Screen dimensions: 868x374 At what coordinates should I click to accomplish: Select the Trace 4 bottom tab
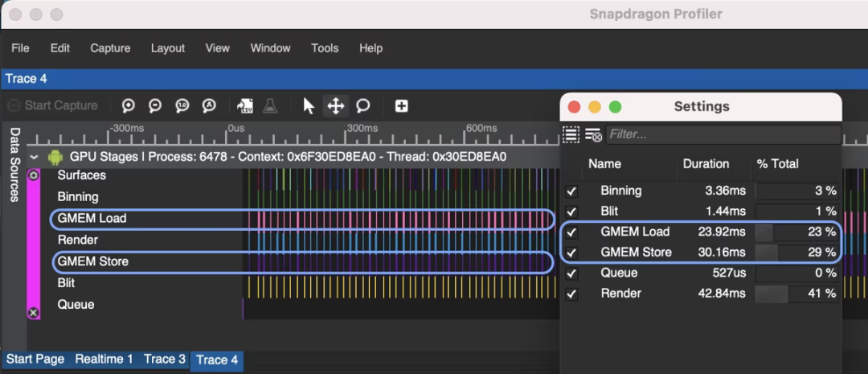(217, 360)
